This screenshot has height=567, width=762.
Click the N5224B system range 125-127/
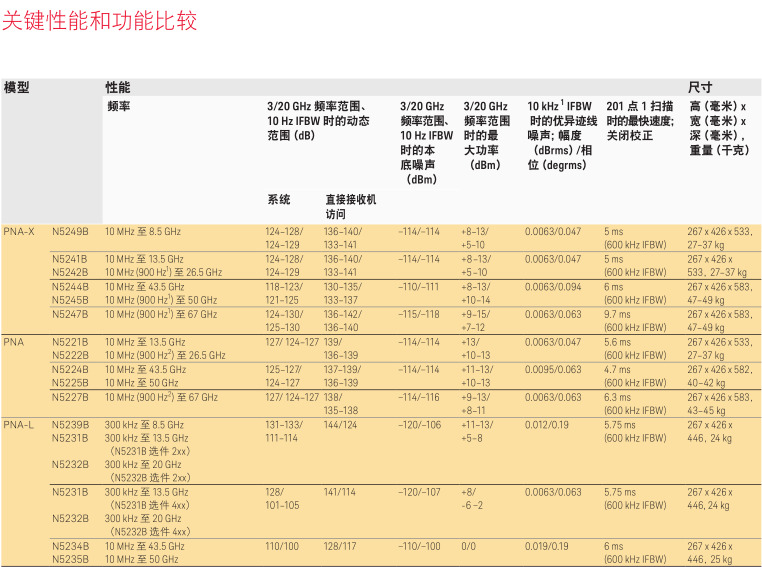click(283, 369)
